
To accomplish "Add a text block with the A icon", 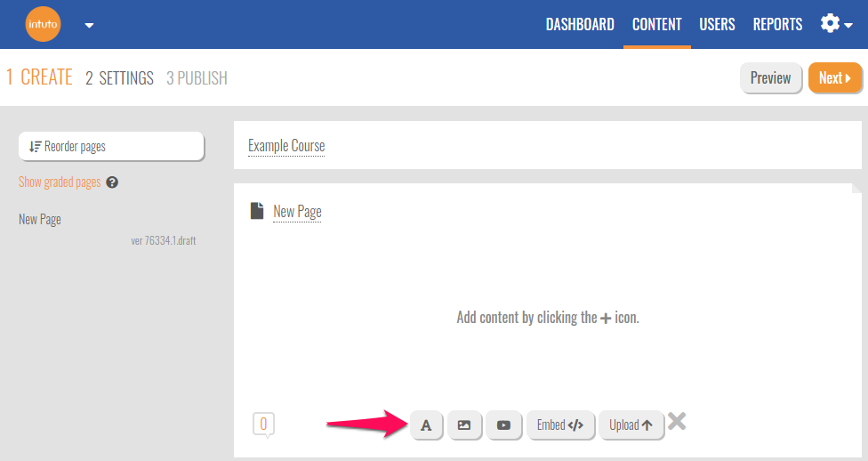I will 426,425.
